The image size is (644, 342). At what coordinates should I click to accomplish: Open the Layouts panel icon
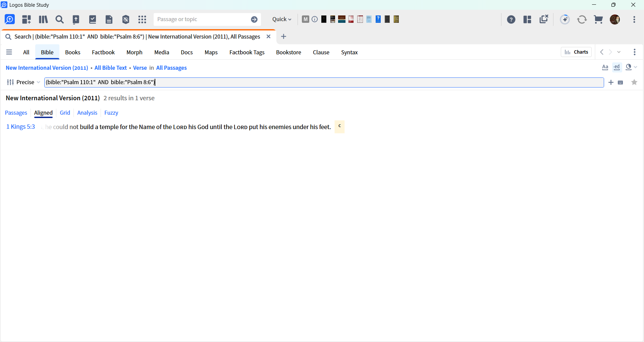click(527, 19)
